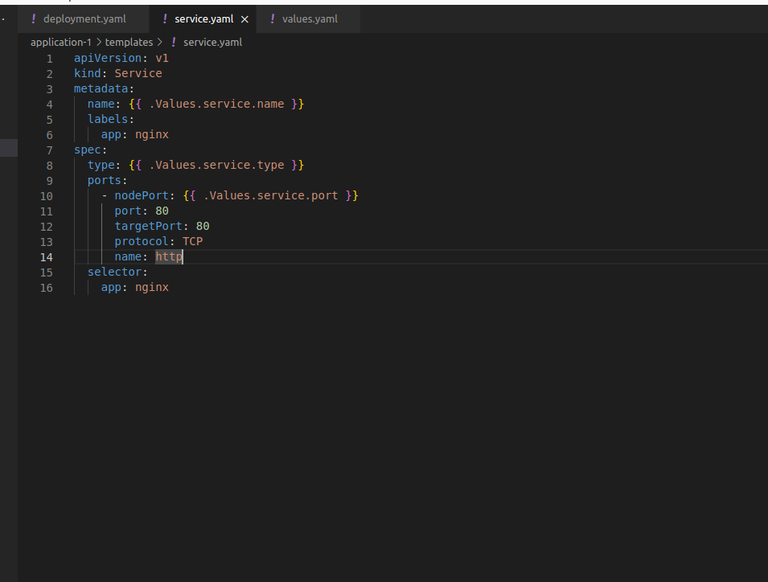
Task: Place cursor on 'apiVersion' key
Action: [108, 58]
